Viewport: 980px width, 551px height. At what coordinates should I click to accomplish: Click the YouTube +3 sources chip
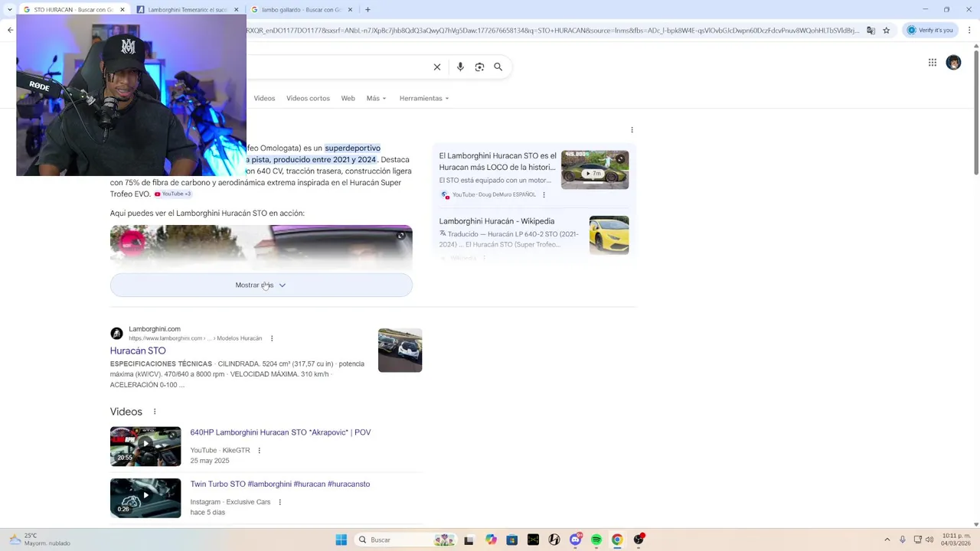click(x=173, y=194)
